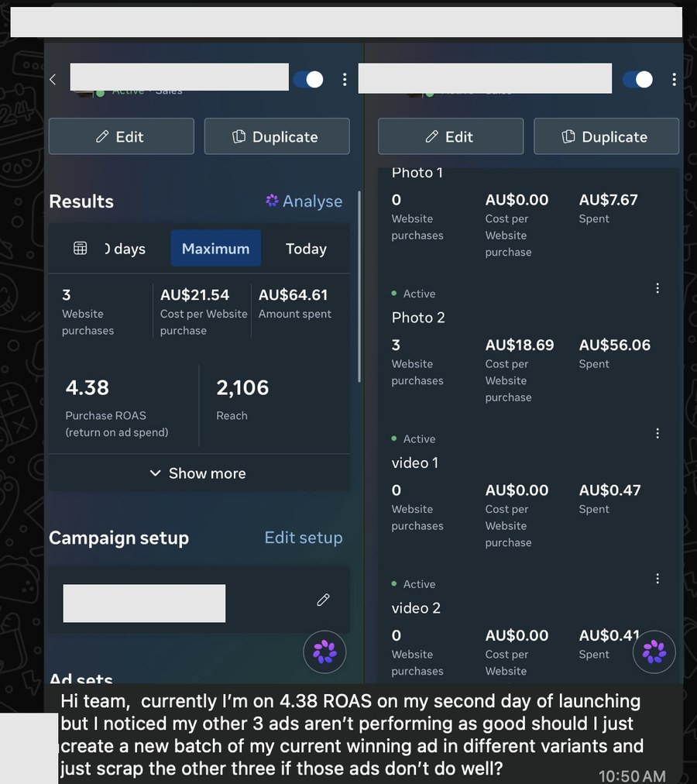Click the AU$64.61 amount spent value
The height and width of the screenshot is (784, 697).
[x=293, y=295]
